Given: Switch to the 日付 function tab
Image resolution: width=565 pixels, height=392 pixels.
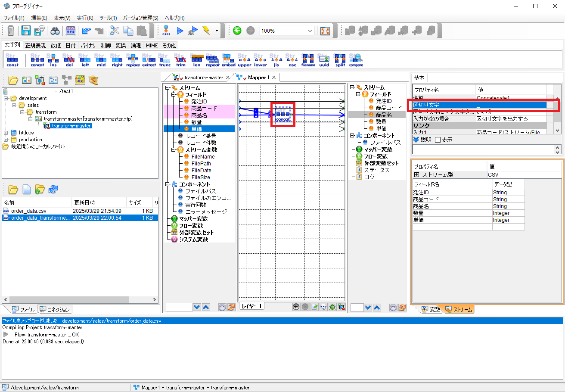Looking at the screenshot, I should tap(70, 45).
